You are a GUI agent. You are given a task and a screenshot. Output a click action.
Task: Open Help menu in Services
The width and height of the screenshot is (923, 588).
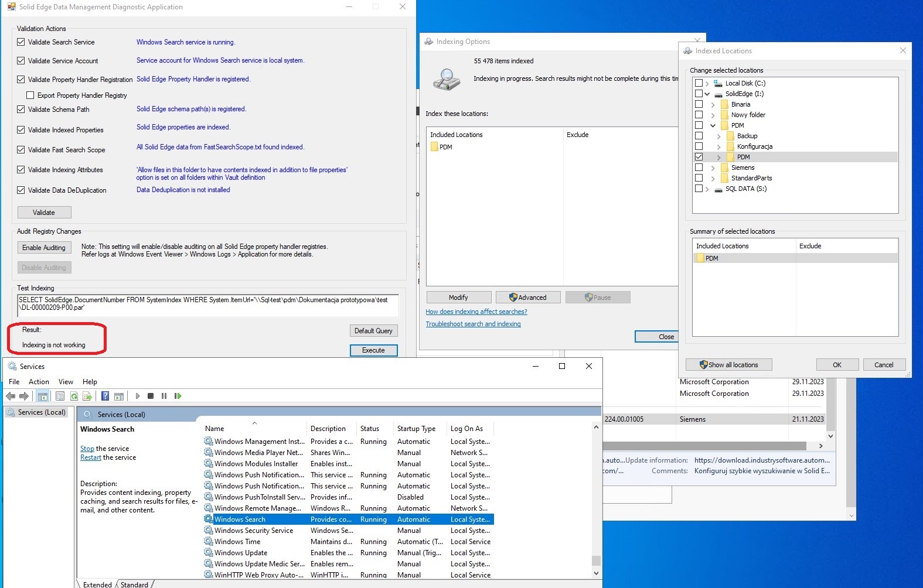click(x=90, y=382)
